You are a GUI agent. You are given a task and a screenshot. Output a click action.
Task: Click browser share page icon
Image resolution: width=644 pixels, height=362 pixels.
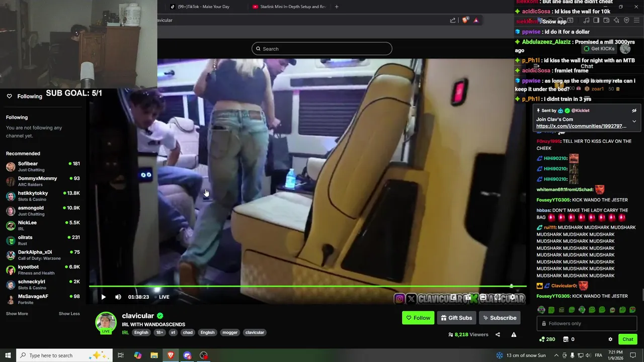[x=453, y=20]
